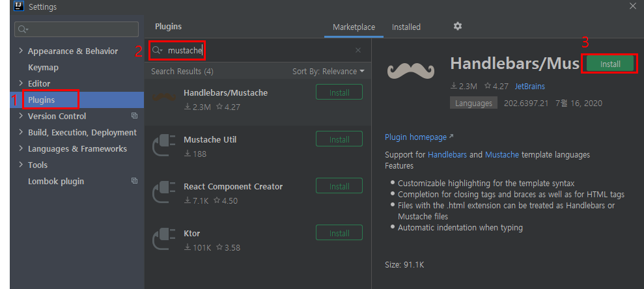
Task: Switch to the Installed tab
Action: [x=406, y=27]
